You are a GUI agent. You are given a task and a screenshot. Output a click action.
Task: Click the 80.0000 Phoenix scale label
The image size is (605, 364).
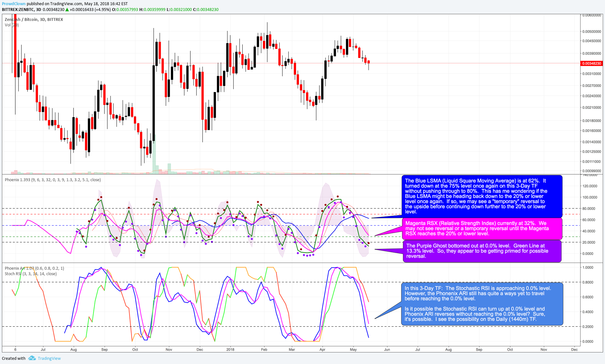590,209
